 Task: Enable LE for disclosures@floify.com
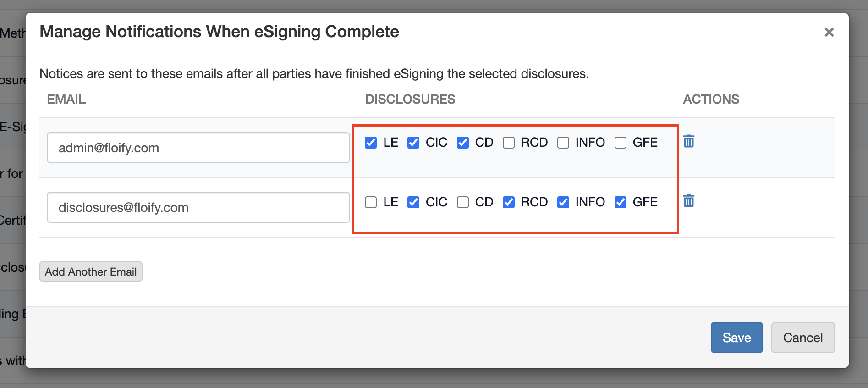point(371,202)
